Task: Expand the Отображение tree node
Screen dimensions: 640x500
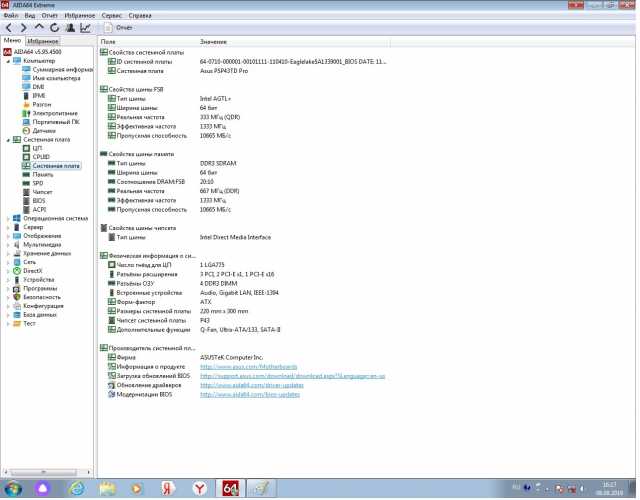Action: click(x=8, y=236)
